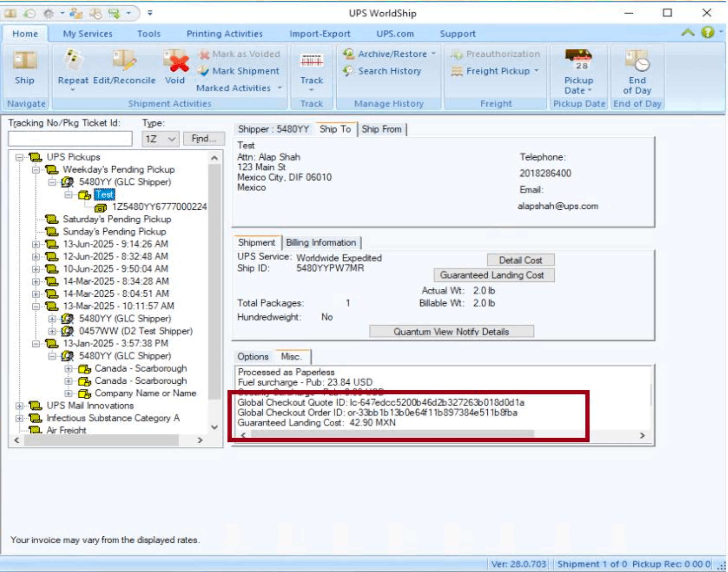The height and width of the screenshot is (572, 728).
Task: Expand the UPS Mail Innovations node
Action: pyautogui.click(x=19, y=406)
